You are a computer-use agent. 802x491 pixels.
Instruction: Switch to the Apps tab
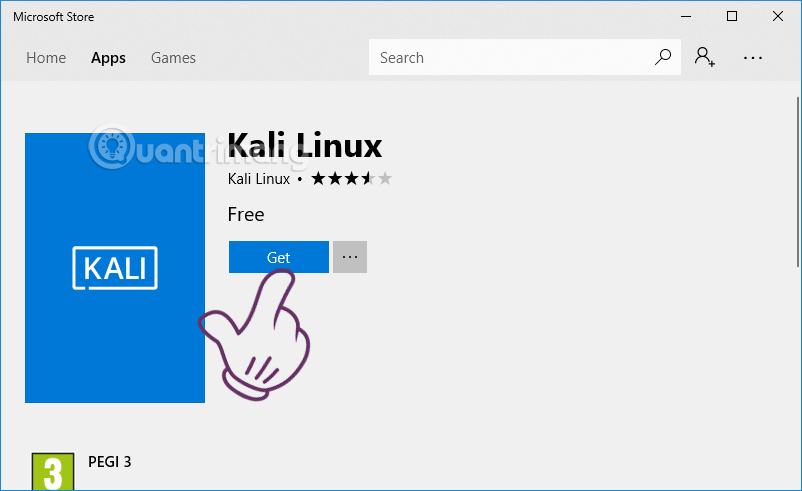(108, 58)
